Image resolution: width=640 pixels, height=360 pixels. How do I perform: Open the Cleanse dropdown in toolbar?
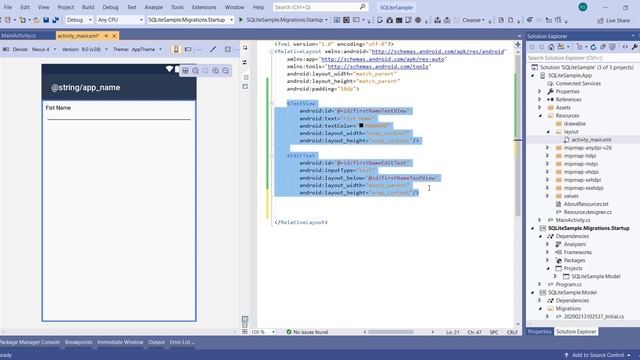point(474,20)
